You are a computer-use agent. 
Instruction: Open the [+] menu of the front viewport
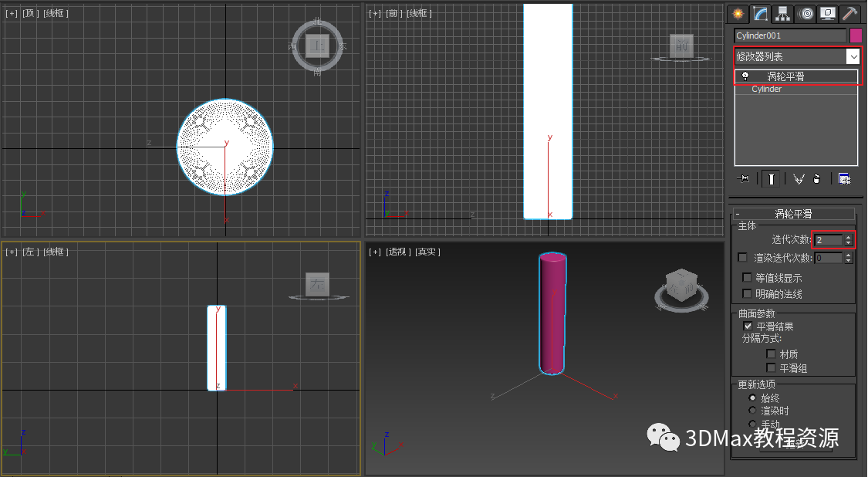(375, 13)
